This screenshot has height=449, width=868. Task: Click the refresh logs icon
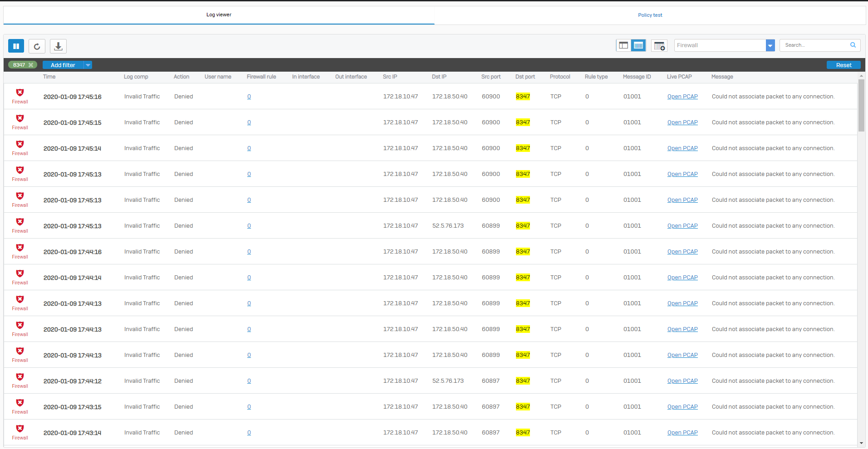pyautogui.click(x=37, y=46)
